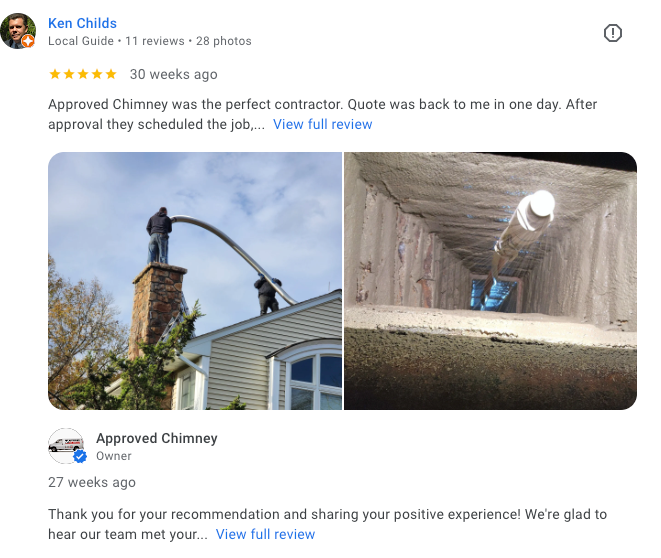Expand Ken's review with View full review
Screen dimensions: 661x558
[322, 124]
